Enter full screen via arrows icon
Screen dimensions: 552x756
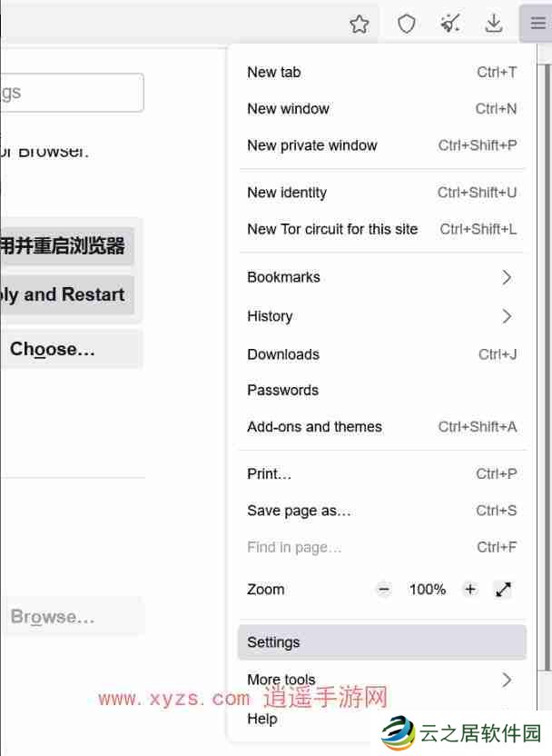[x=503, y=590]
